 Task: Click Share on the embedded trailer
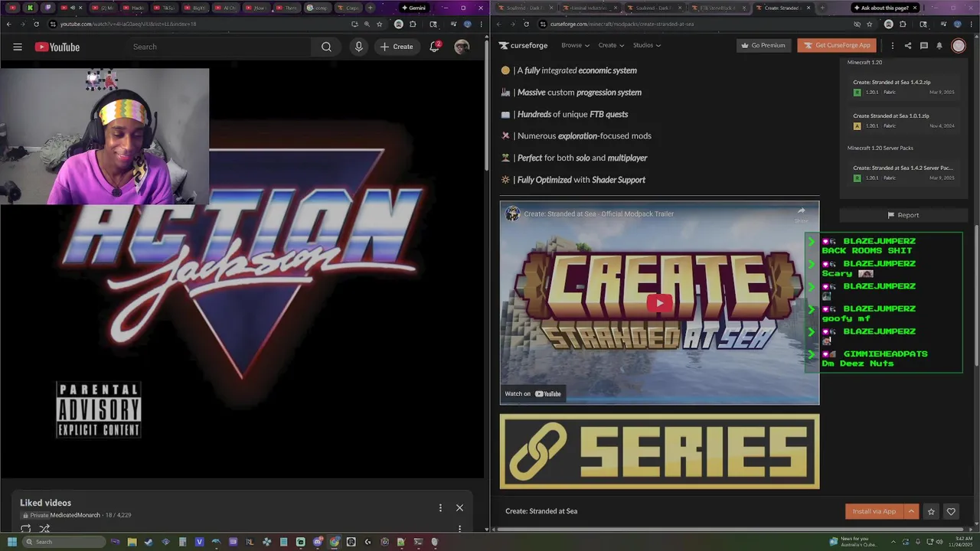801,214
